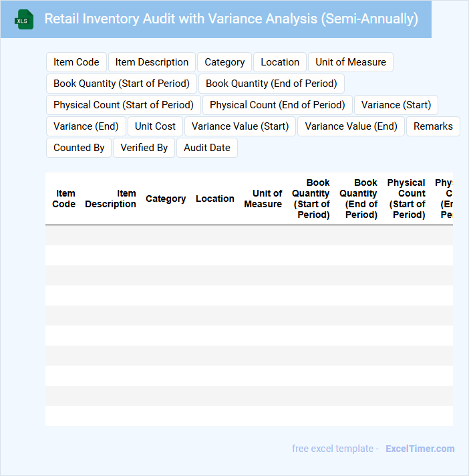This screenshot has width=469, height=476.
Task: Select the Counted By tag
Action: (79, 148)
